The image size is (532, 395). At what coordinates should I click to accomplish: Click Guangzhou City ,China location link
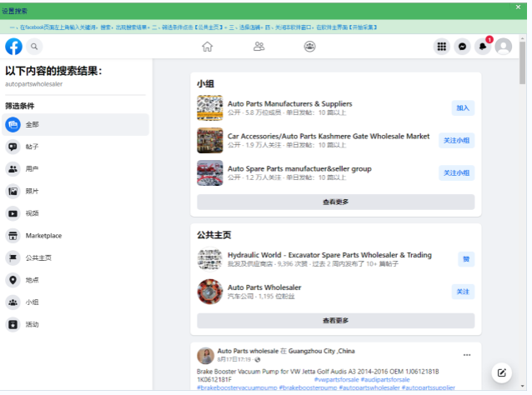pos(322,351)
